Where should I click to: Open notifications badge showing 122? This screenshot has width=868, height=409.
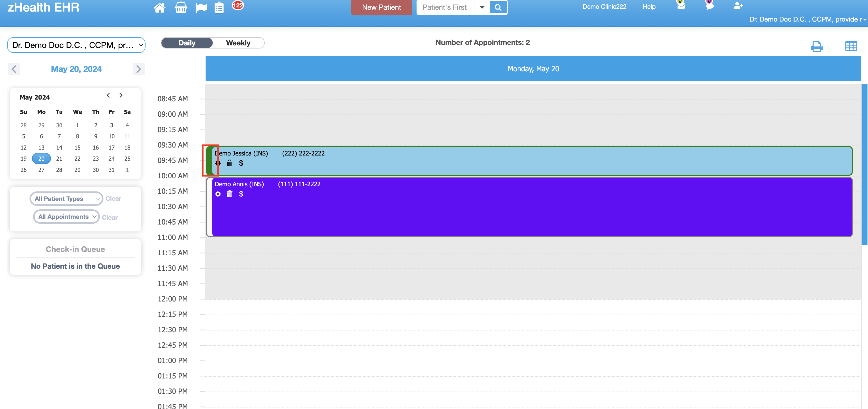click(238, 5)
